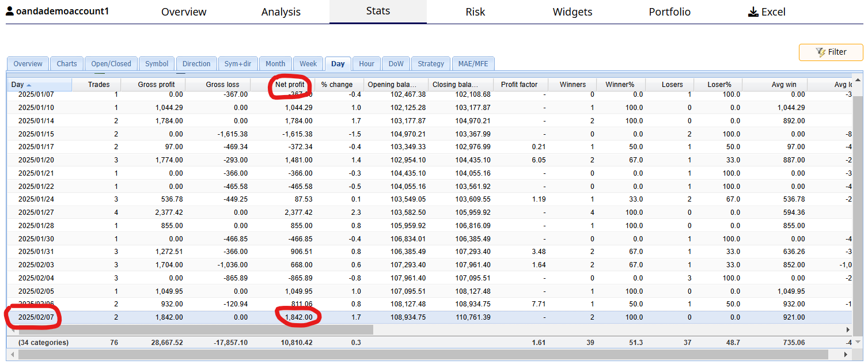
Task: Switch to the DoW sub-tab
Action: [x=396, y=64]
